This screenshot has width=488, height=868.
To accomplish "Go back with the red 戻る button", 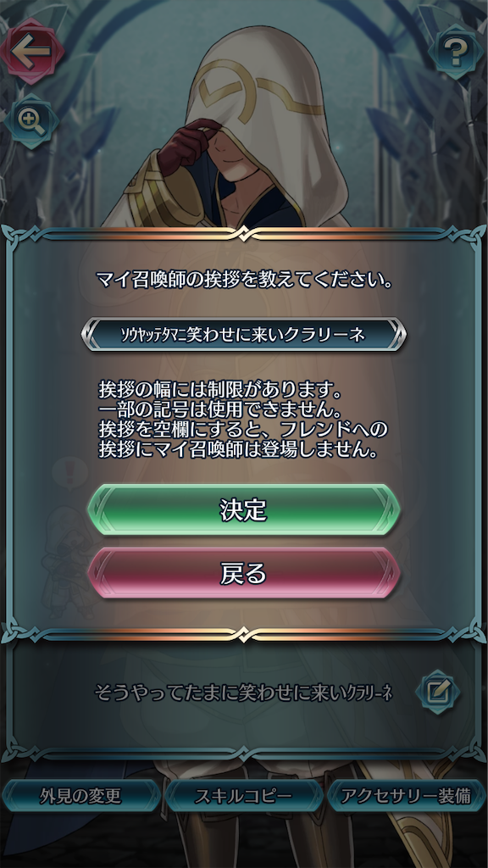I will [x=244, y=573].
